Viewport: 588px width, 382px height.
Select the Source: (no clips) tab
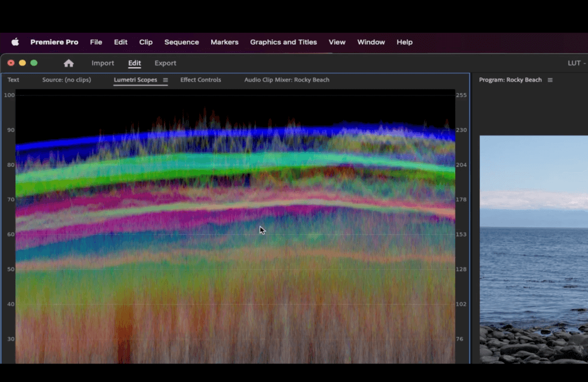tap(66, 80)
